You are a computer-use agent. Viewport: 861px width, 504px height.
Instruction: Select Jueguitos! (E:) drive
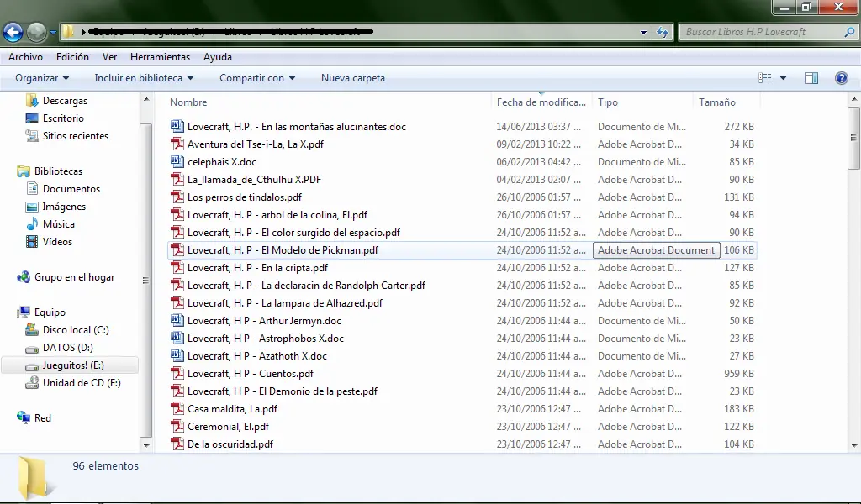click(x=70, y=365)
